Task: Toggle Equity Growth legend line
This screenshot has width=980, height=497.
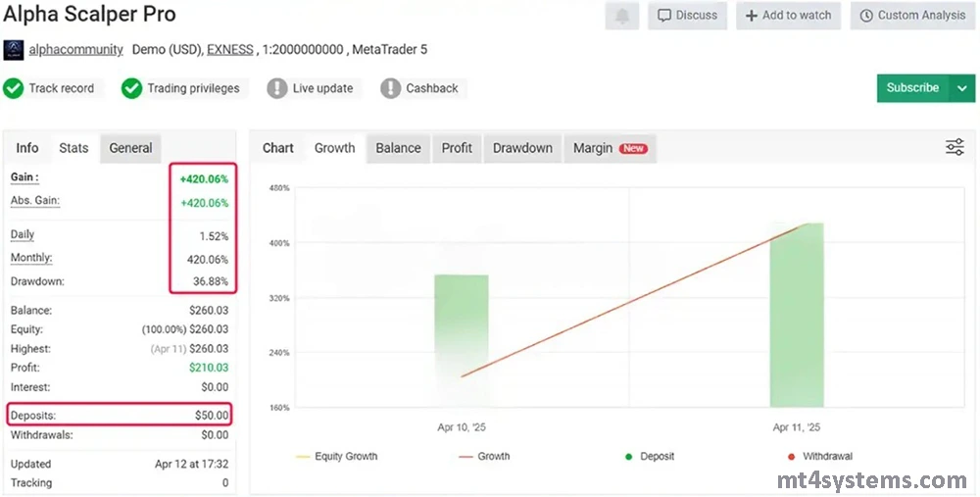Action: (x=303, y=457)
